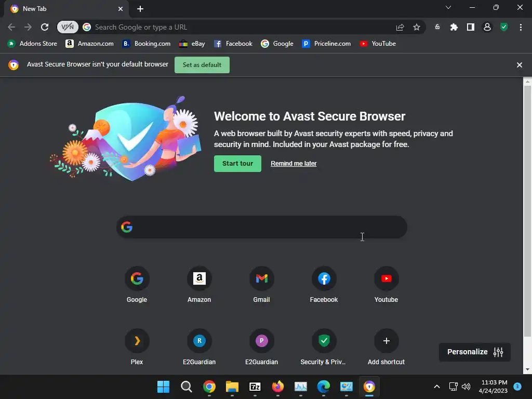Toggle the side panel
Screen dimensions: 532x399
(470, 27)
